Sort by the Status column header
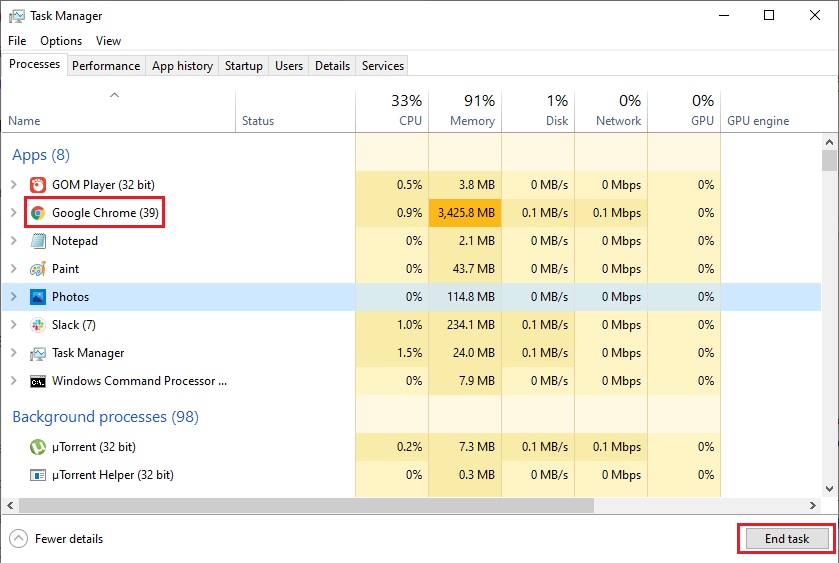The image size is (839, 563). (x=295, y=111)
